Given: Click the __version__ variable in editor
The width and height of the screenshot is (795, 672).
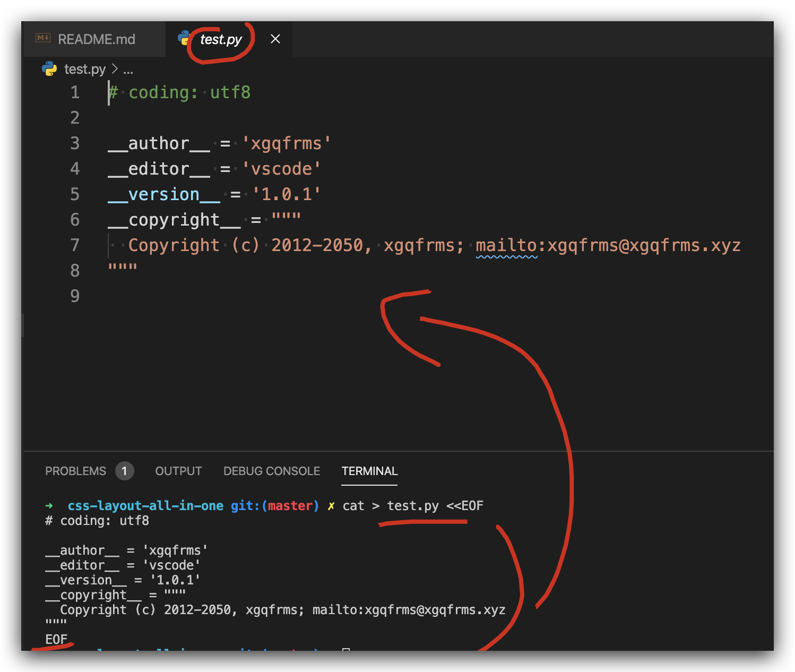Looking at the screenshot, I should 164,194.
